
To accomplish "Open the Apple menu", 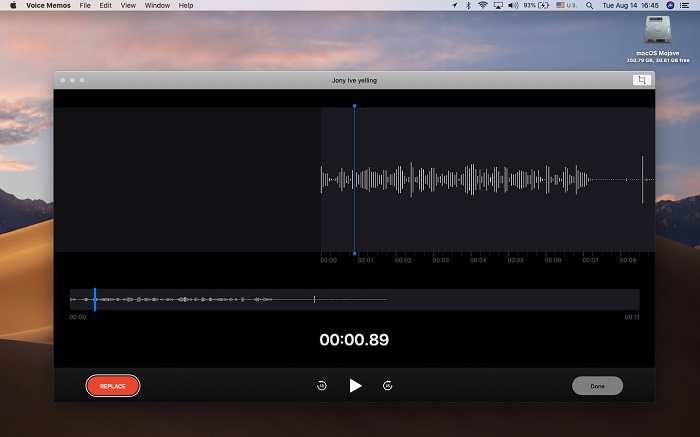I will pos(13,5).
